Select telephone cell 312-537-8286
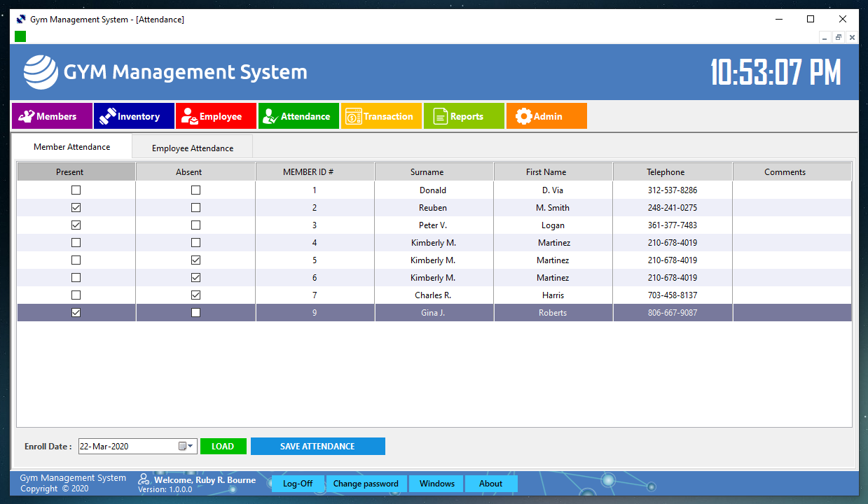868x504 pixels. click(x=673, y=190)
